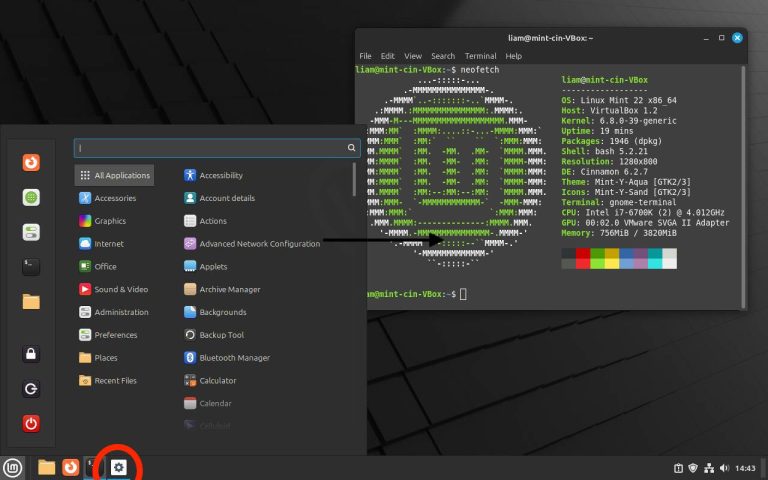Screen dimensions: 768x480
Task: Open Files folder icon in favorites sidebar
Action: point(31,302)
